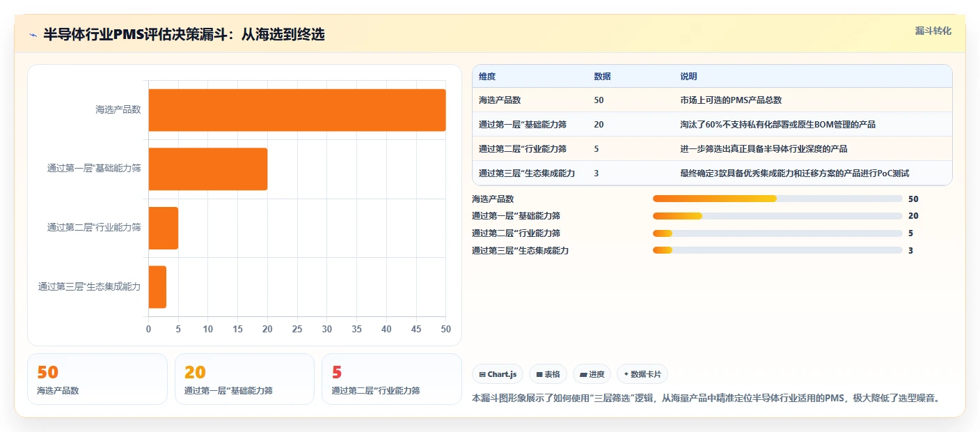Click the 通过第二层"行业能力筛 chart bar
Image resolution: width=980 pixels, height=432 pixels.
pos(164,228)
